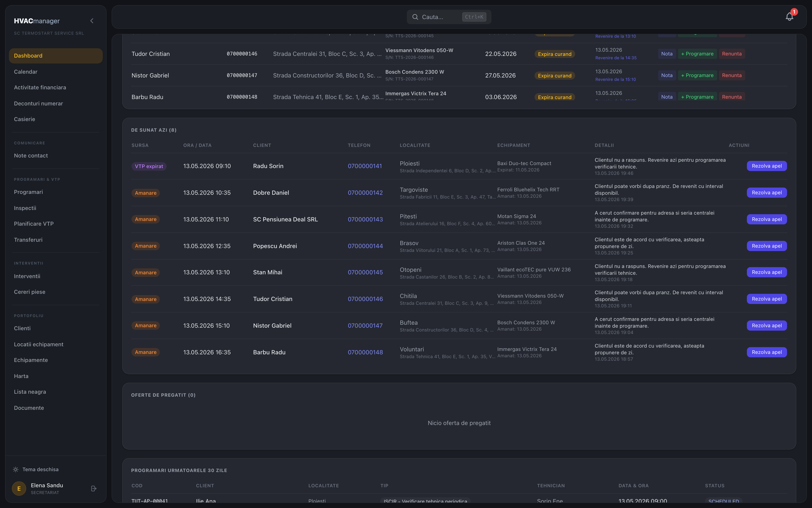Click phone number 0700000142
The width and height of the screenshot is (812, 508).
[x=365, y=193]
